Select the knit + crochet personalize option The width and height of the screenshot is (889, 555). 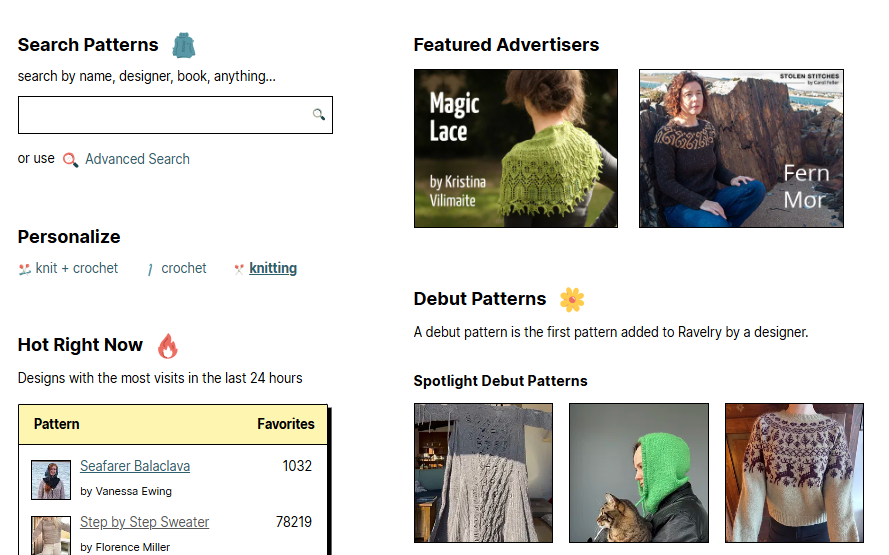pos(76,268)
